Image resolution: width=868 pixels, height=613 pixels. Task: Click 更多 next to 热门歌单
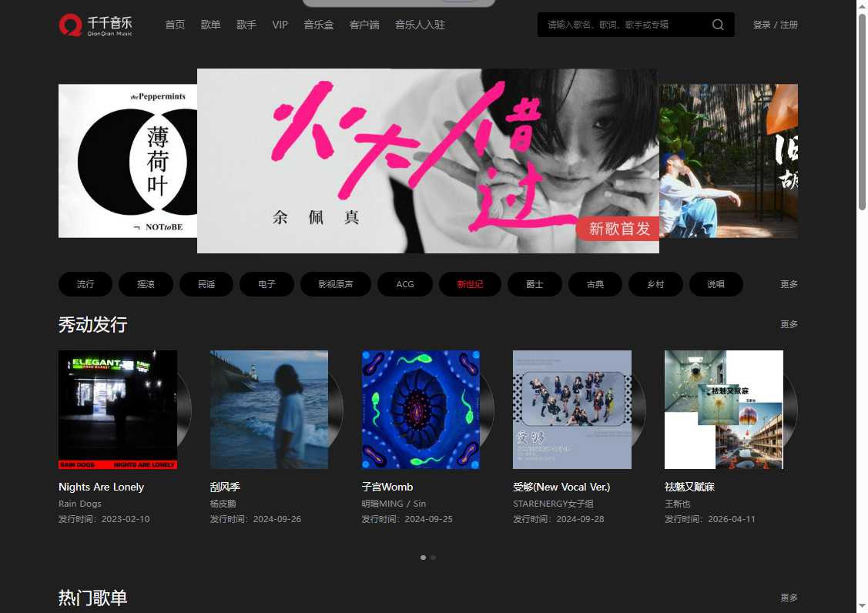(x=788, y=597)
